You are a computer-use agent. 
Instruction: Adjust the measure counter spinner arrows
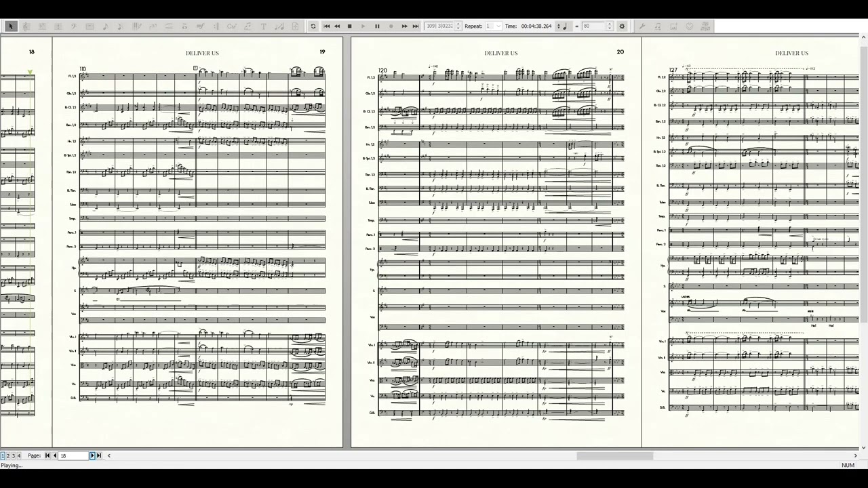click(x=458, y=26)
